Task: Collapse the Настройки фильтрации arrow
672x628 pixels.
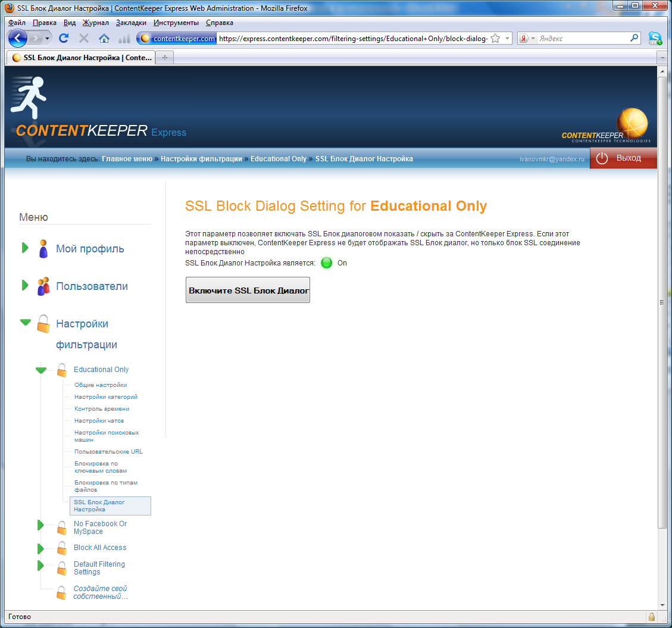Action: tap(26, 323)
